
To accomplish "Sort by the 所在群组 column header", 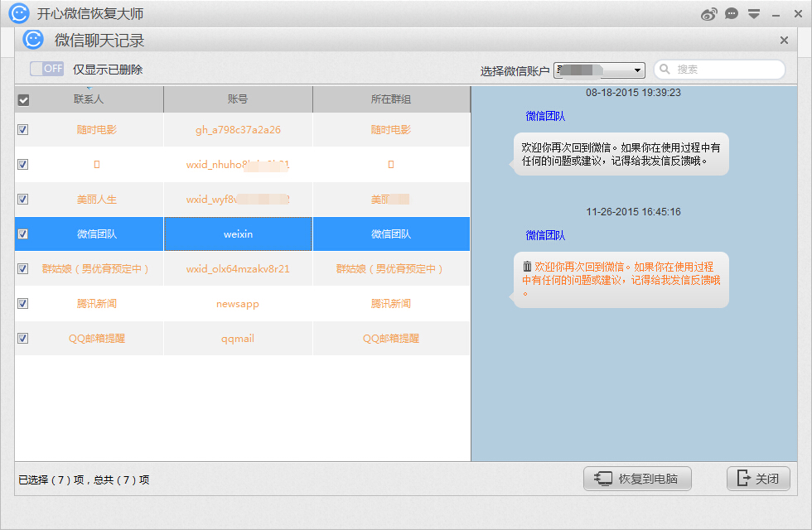I will coord(391,99).
